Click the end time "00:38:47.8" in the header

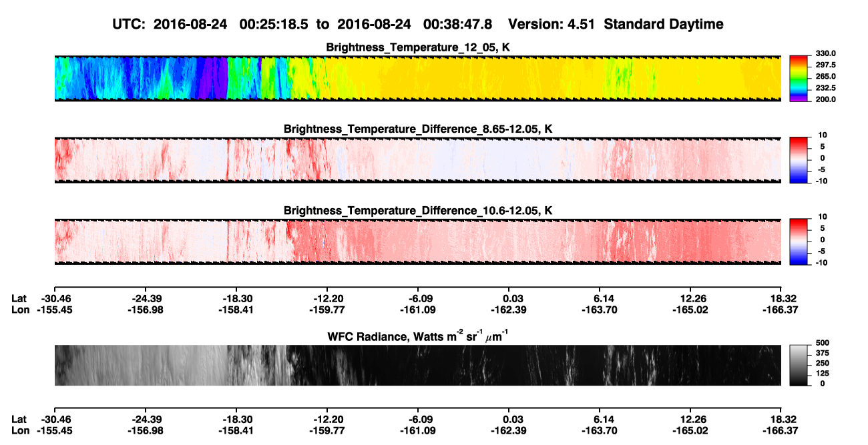tap(458, 25)
